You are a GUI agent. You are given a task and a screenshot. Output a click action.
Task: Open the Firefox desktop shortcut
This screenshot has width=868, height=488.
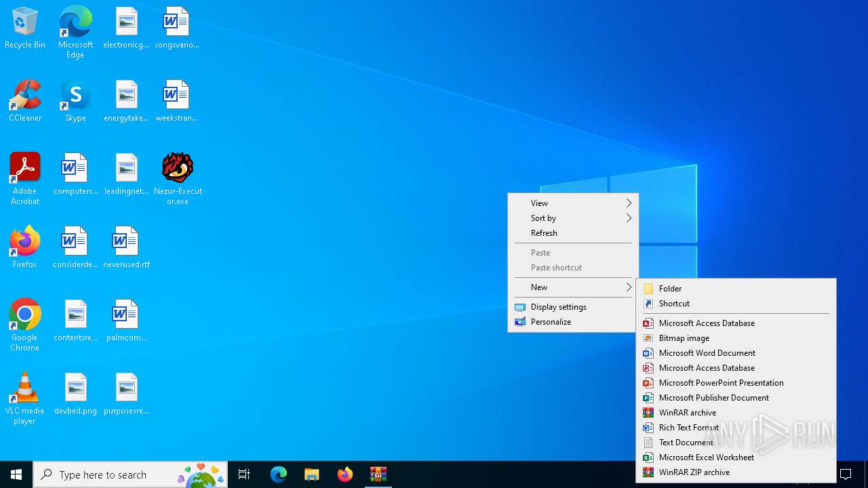point(25,248)
